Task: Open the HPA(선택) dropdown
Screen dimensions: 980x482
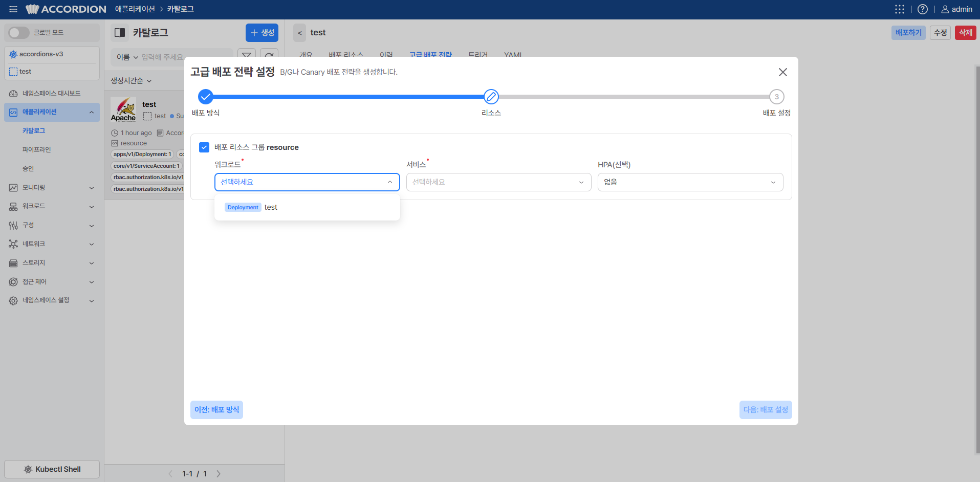Action: [690, 182]
